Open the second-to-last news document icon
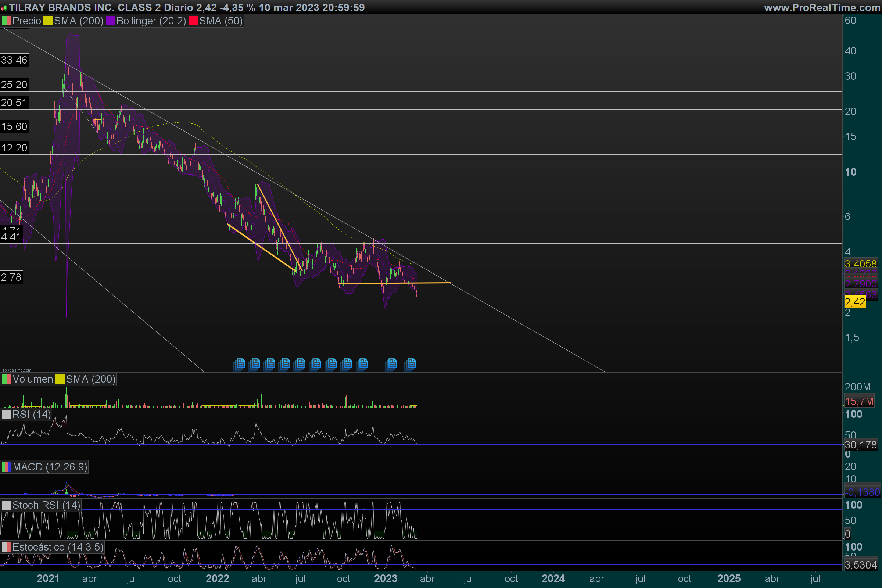The image size is (882, 588). point(391,364)
